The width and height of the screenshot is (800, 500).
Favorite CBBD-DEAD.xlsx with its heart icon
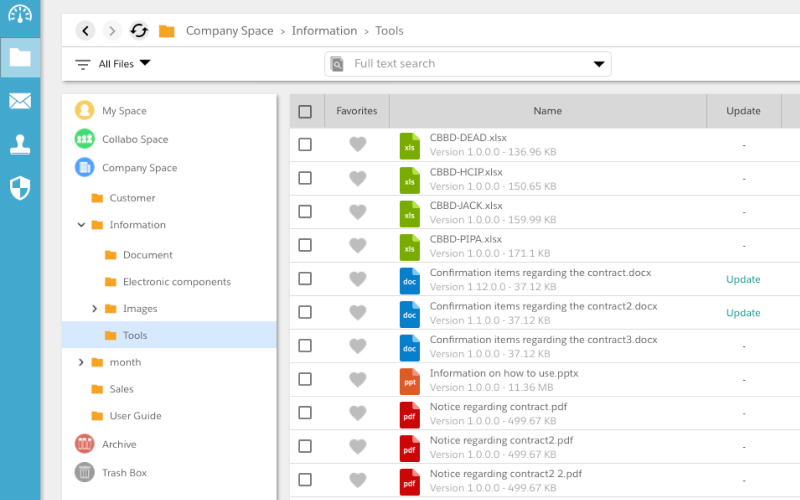pos(358,144)
